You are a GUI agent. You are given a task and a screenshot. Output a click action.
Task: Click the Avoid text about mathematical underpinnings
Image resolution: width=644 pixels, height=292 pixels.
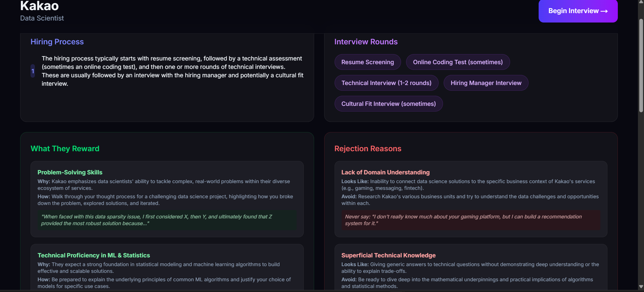[x=467, y=283]
